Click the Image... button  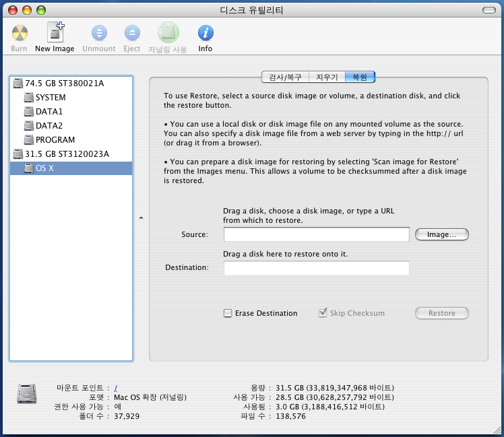pos(441,234)
